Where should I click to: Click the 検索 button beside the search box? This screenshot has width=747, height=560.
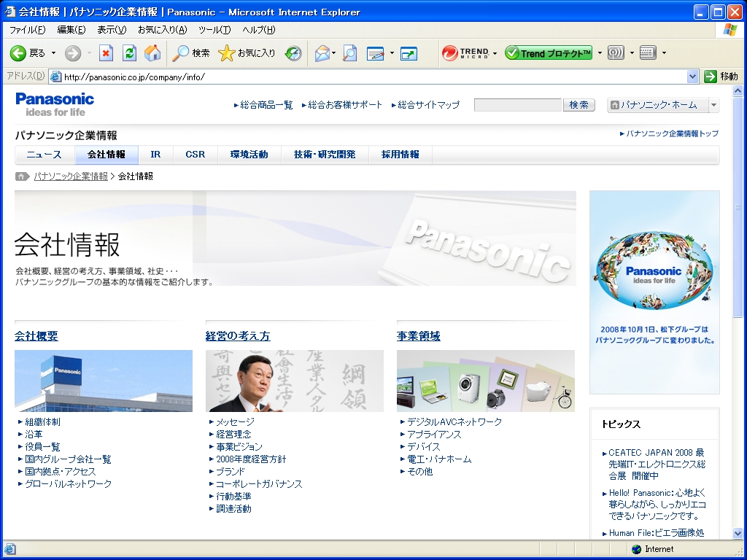(578, 105)
